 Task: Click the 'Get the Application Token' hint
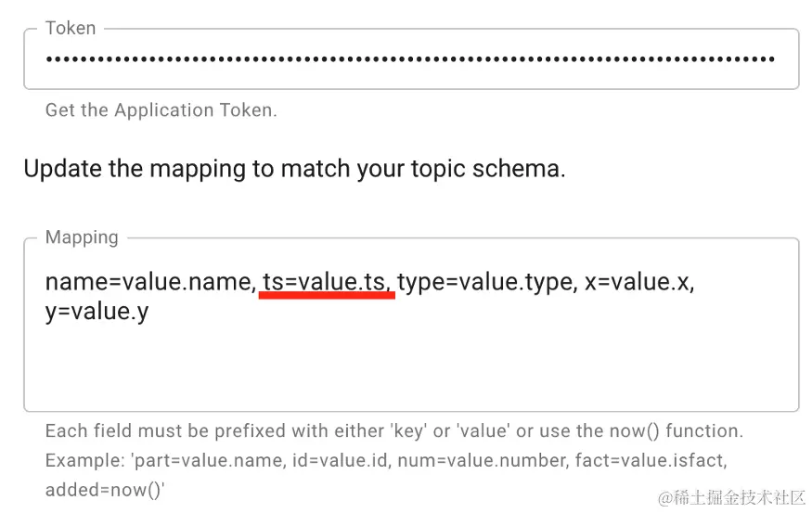[x=161, y=110]
